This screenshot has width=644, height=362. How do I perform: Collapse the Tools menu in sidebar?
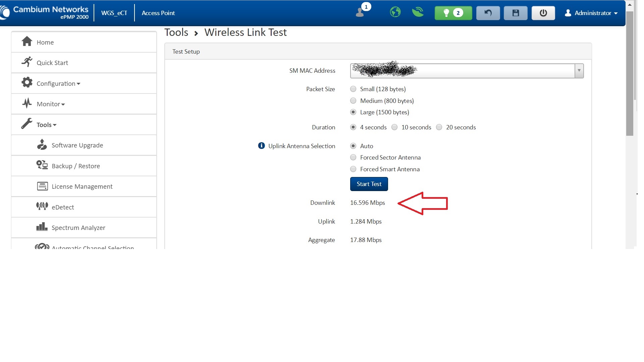pos(46,125)
